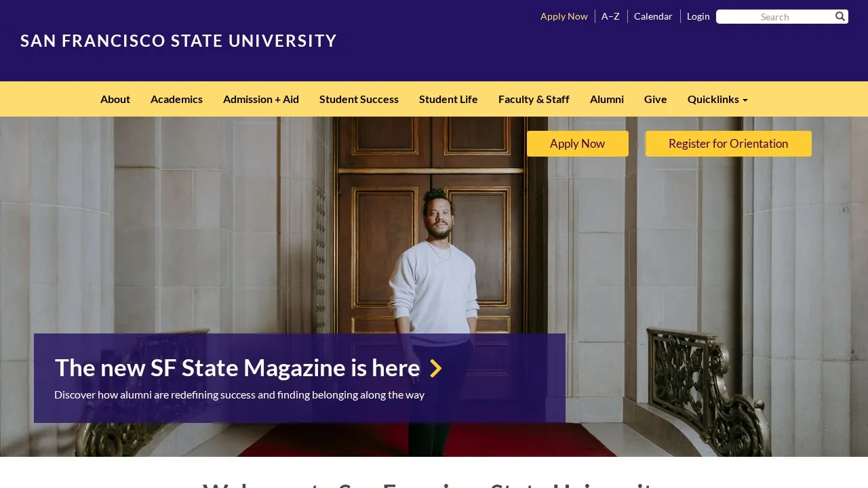
Task: Click the yellow Apply Now hero button
Action: 578,144
